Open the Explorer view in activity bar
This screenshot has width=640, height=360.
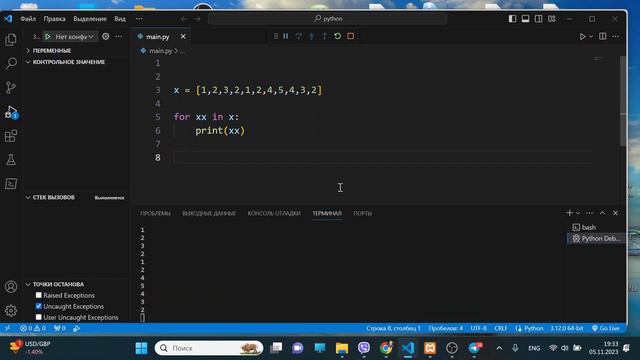(11, 40)
